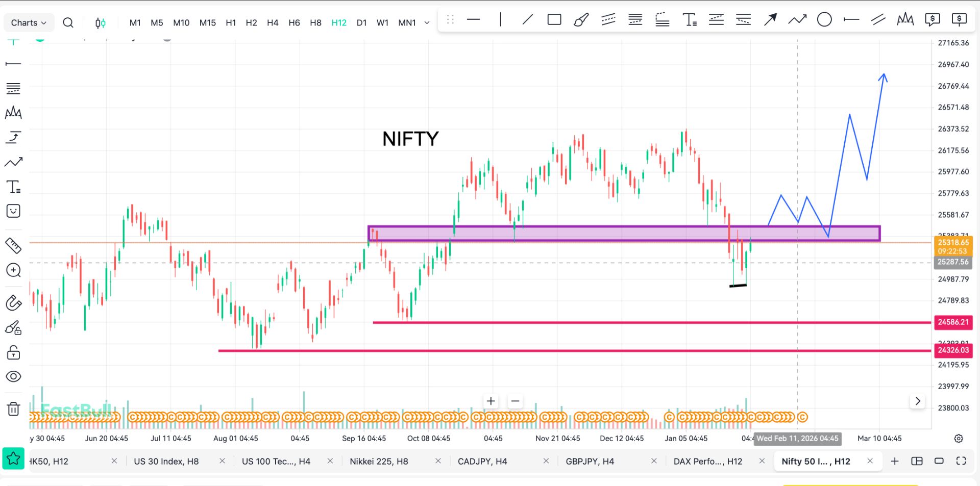Open the candlestick chart type selector
This screenshot has width=980, height=486.
[101, 22]
